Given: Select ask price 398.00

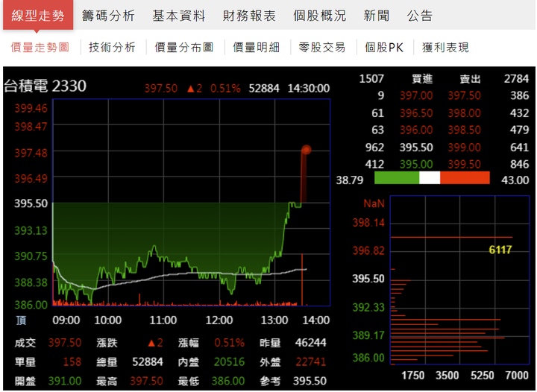Looking at the screenshot, I should [465, 113].
